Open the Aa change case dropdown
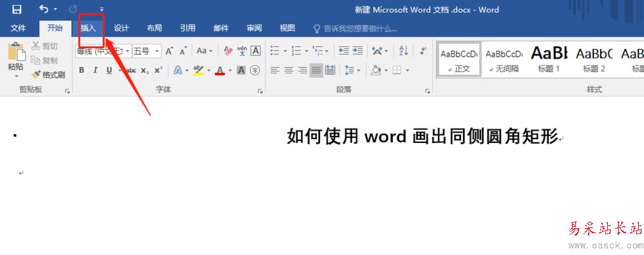 tap(204, 51)
